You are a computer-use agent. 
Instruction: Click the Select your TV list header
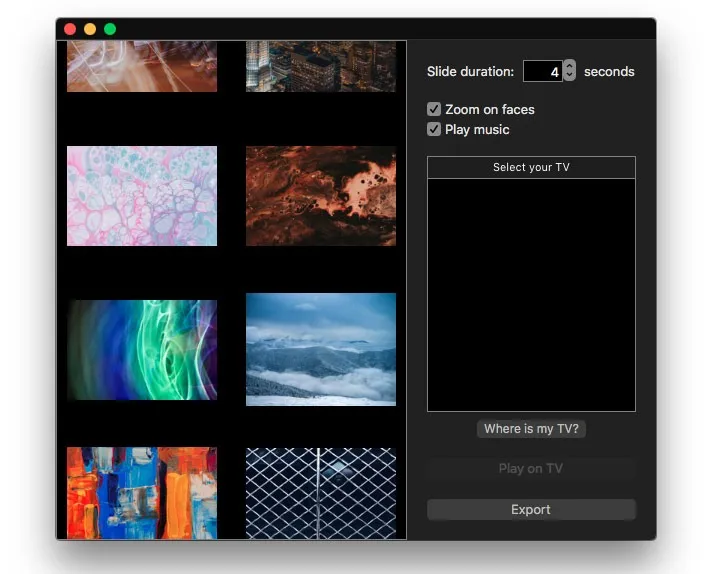(x=531, y=168)
